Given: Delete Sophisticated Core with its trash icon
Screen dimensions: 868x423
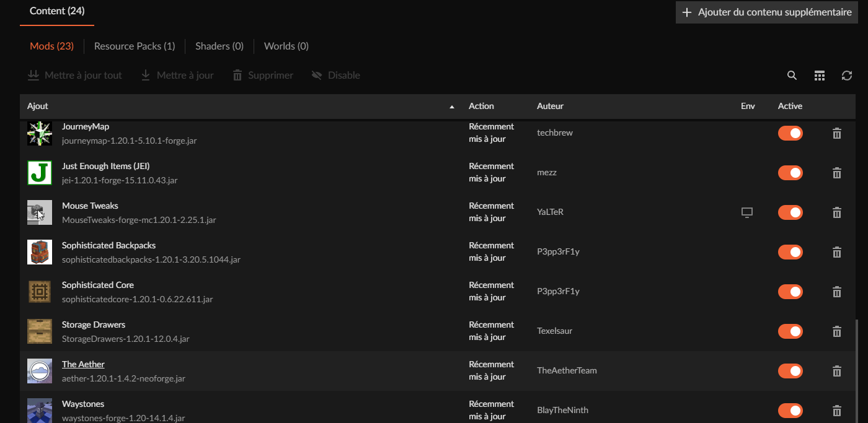Looking at the screenshot, I should point(837,292).
